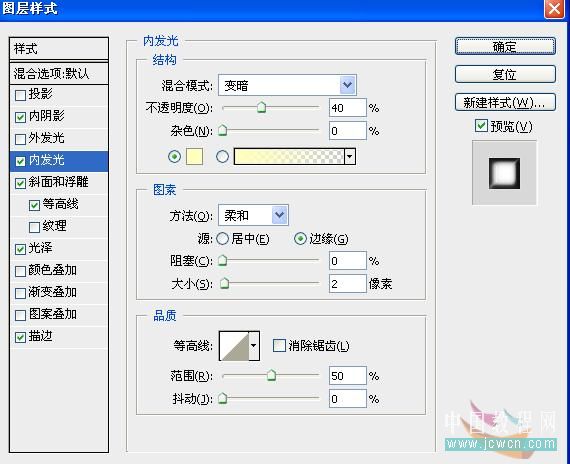Viewport: 570px width, 464px height.
Task: Click the pale yellow glow color swatch
Action: tap(194, 156)
